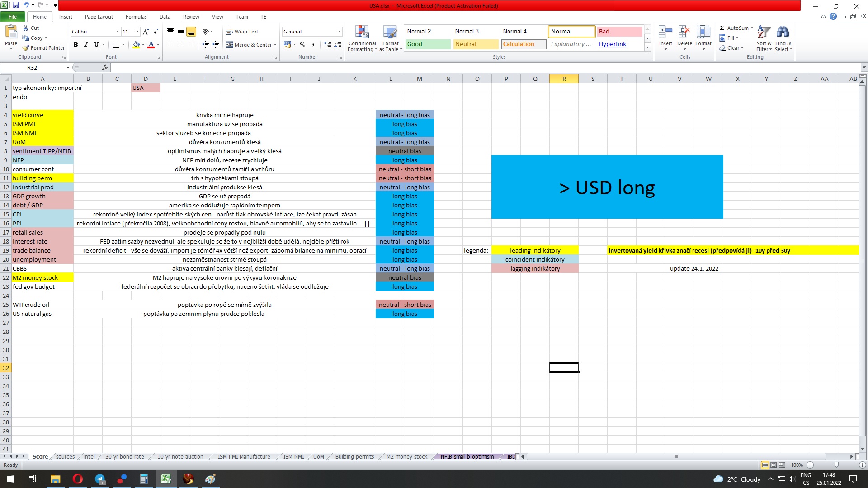The height and width of the screenshot is (488, 868).
Task: Apply the Hyperlink cell style
Action: (612, 44)
